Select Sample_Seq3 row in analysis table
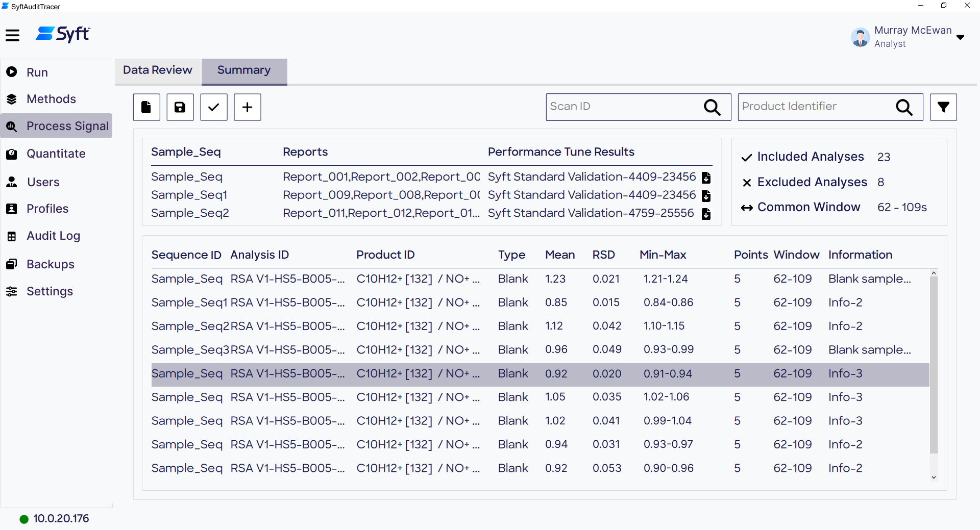 pyautogui.click(x=540, y=350)
